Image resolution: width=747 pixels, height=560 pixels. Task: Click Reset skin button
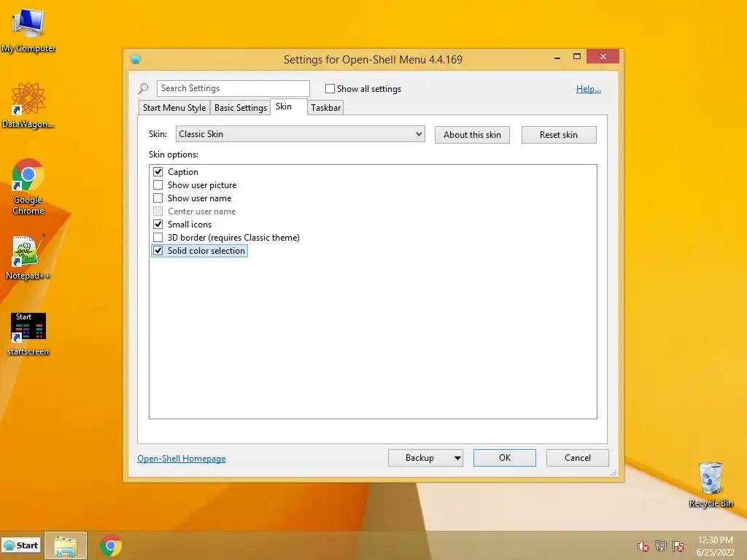559,135
